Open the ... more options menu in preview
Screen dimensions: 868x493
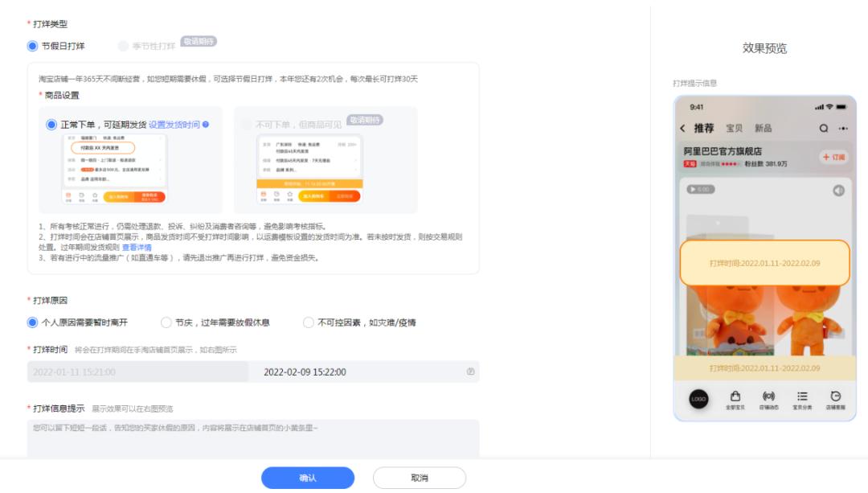click(844, 129)
